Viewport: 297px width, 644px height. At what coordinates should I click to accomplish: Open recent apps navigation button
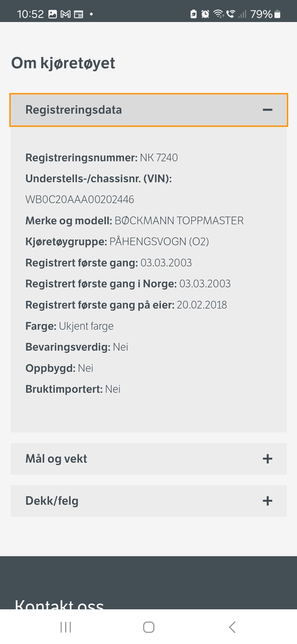click(66, 627)
